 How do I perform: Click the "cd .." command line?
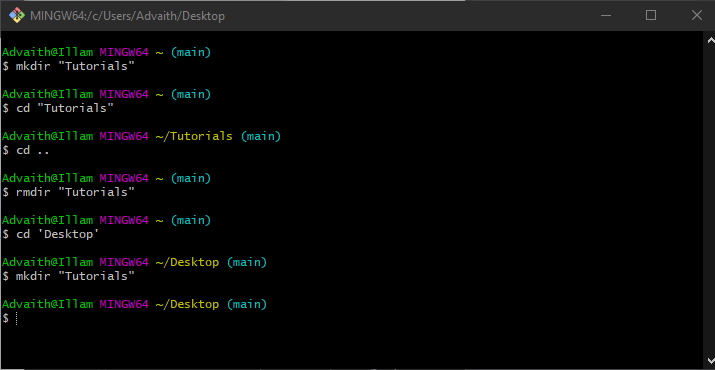pos(26,150)
